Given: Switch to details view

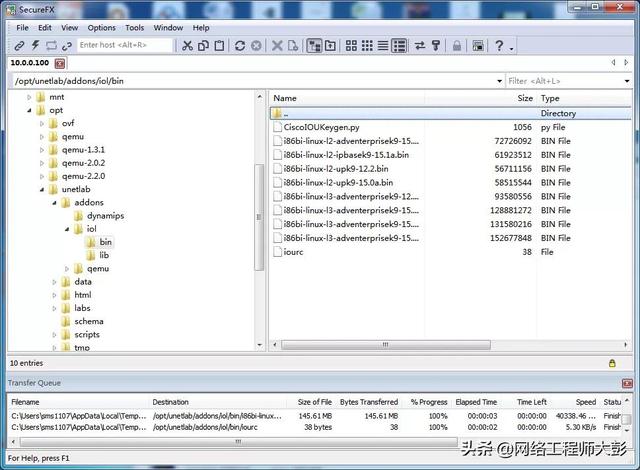Looking at the screenshot, I should 399,45.
